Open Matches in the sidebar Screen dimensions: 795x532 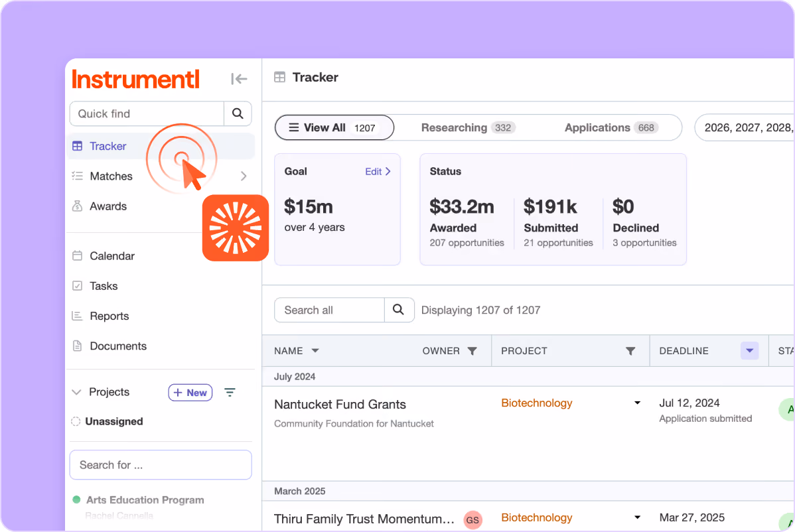tap(111, 176)
